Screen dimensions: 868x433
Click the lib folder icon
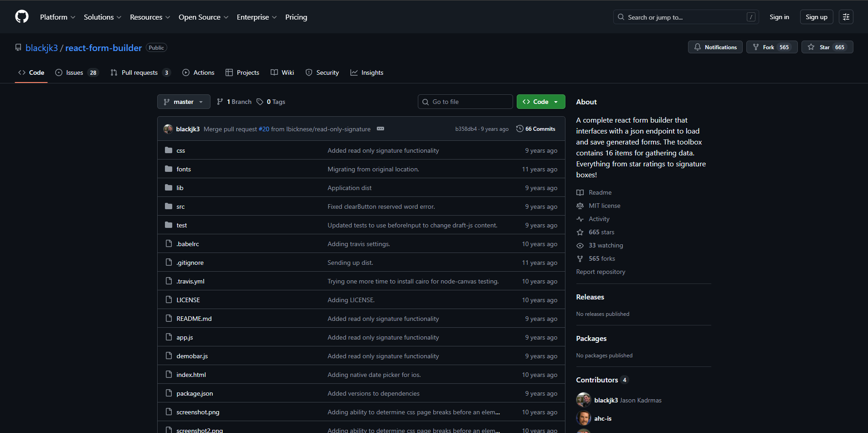pyautogui.click(x=169, y=188)
